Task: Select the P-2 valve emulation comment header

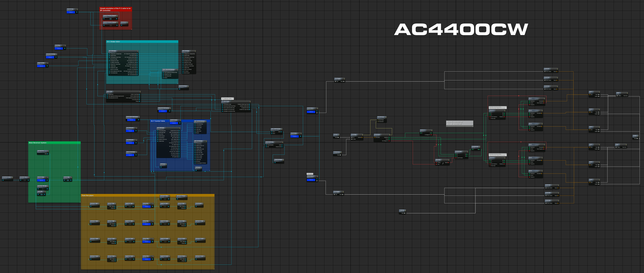Action: pos(116,9)
